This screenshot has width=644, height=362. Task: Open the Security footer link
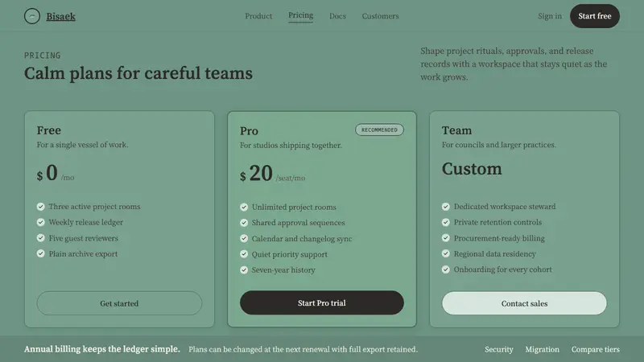[498, 349]
